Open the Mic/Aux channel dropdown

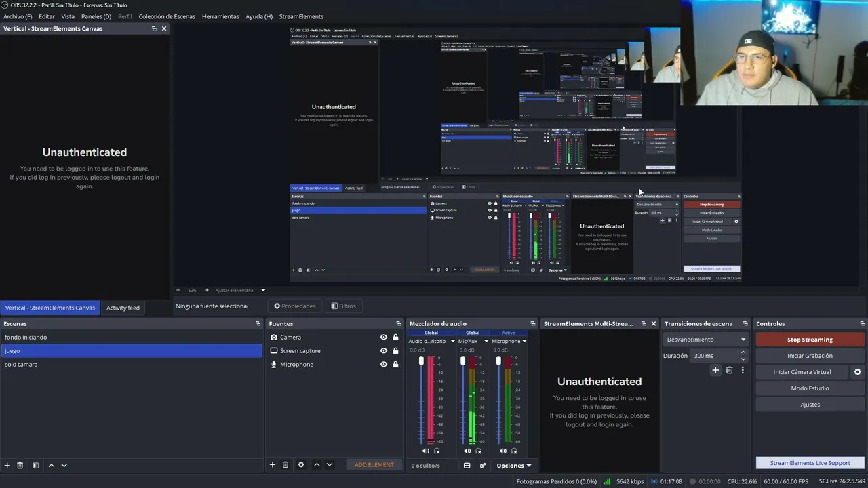[486, 342]
